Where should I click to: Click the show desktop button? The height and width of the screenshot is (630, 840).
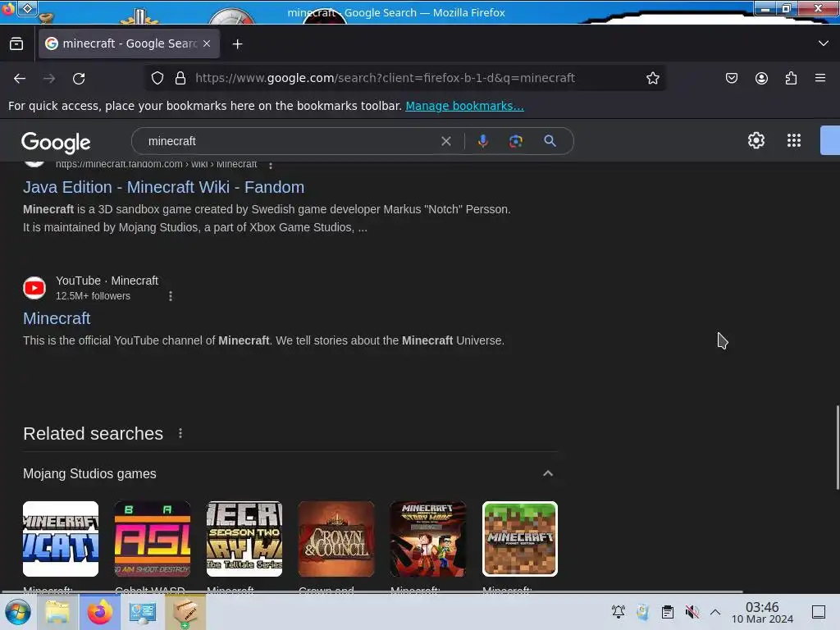819,612
